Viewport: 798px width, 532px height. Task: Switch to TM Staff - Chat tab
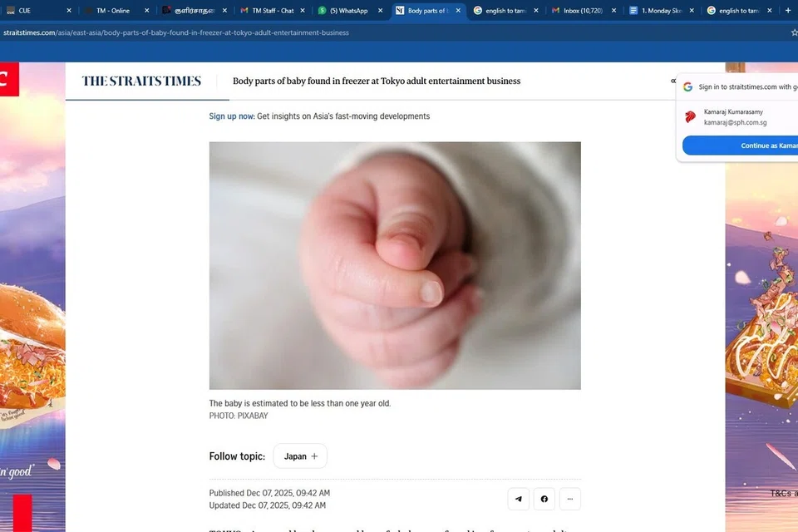pos(273,11)
